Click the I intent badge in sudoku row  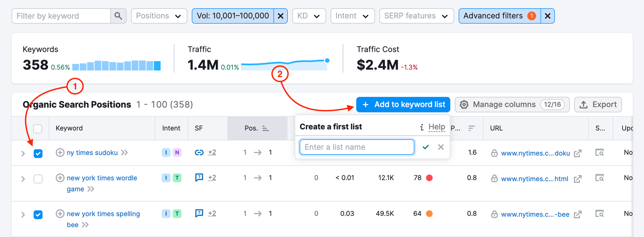(166, 153)
